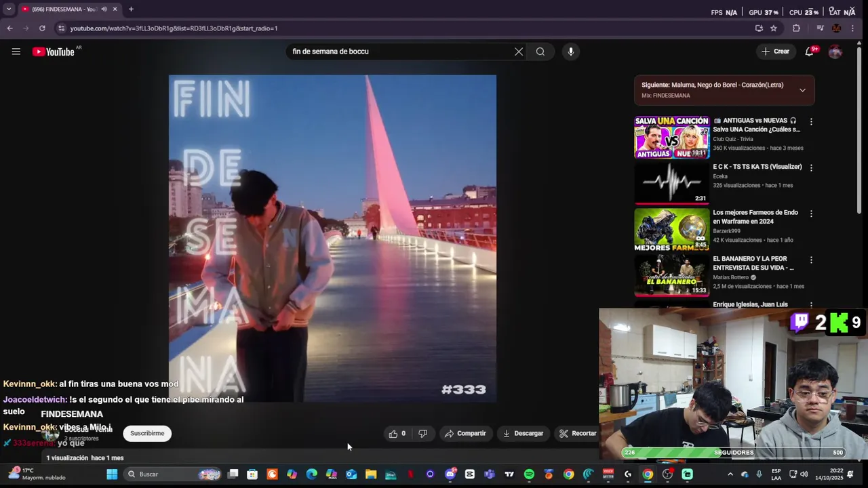Open install/cast icon in address bar
This screenshot has height=488, width=868.
click(x=759, y=28)
